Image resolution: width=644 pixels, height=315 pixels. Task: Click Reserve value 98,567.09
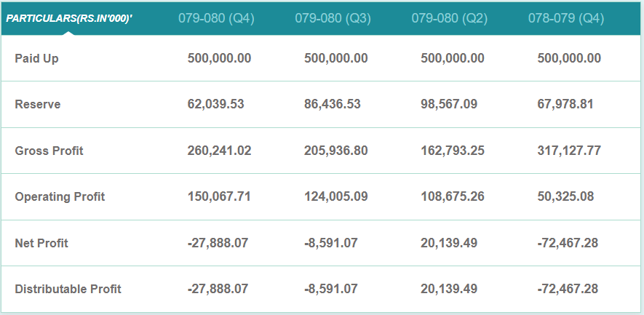(449, 104)
